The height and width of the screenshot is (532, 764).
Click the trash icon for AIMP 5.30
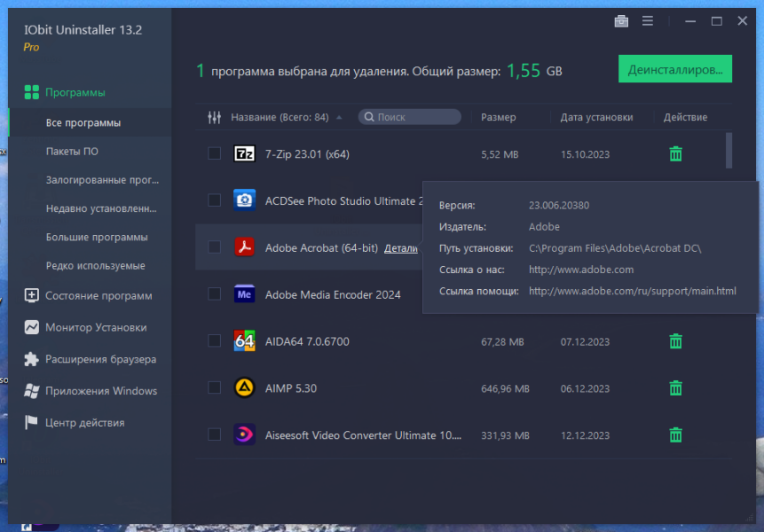[x=675, y=388]
